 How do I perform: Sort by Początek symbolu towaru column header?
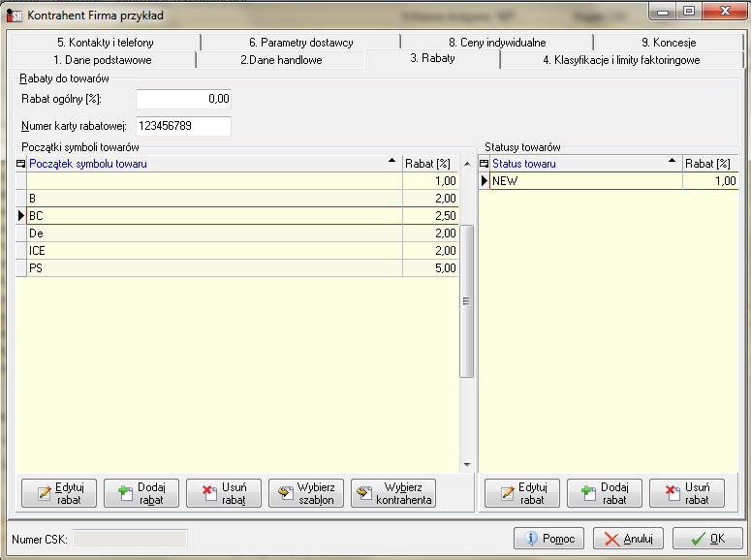pos(214,164)
